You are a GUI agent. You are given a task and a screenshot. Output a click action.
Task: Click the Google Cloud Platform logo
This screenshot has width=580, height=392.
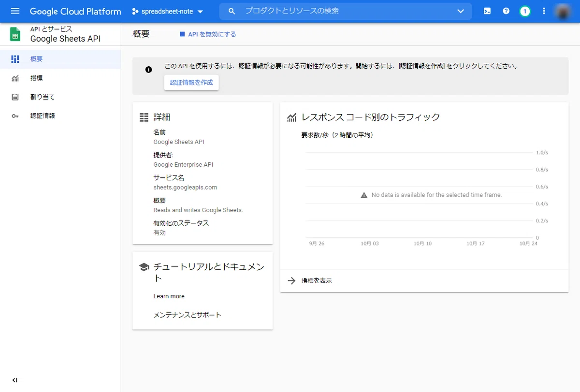point(75,11)
